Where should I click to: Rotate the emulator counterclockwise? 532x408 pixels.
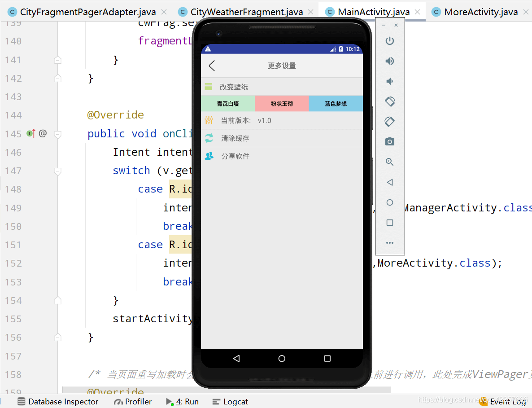click(389, 101)
